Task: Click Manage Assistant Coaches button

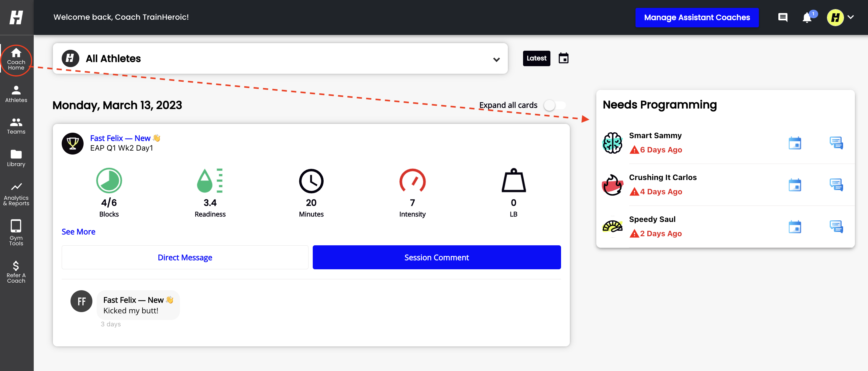Action: point(697,18)
